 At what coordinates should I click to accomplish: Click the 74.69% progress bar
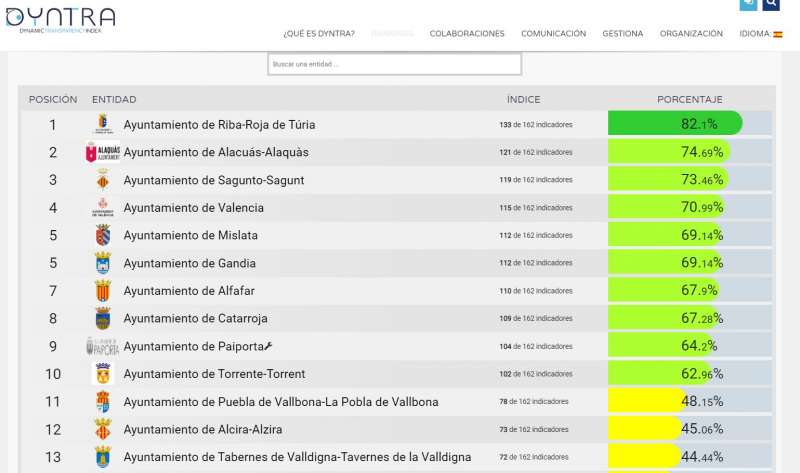coord(669,151)
